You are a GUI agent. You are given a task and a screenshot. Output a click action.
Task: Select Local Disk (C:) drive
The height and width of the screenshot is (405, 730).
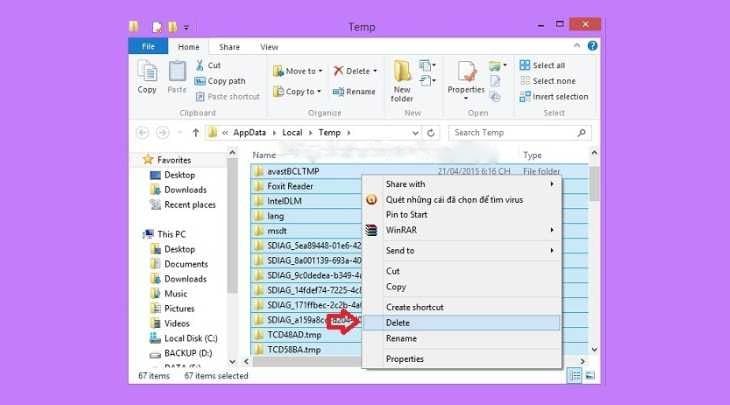tap(190, 338)
